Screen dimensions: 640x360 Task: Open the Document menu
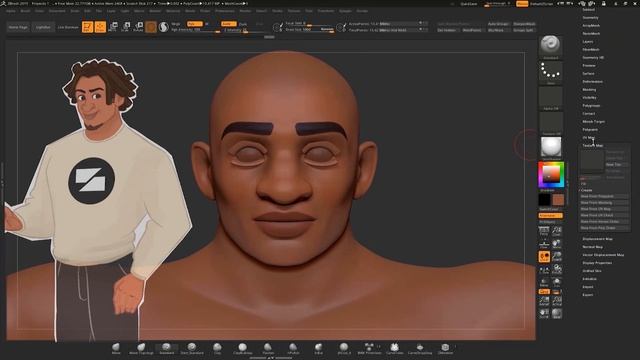[57, 11]
